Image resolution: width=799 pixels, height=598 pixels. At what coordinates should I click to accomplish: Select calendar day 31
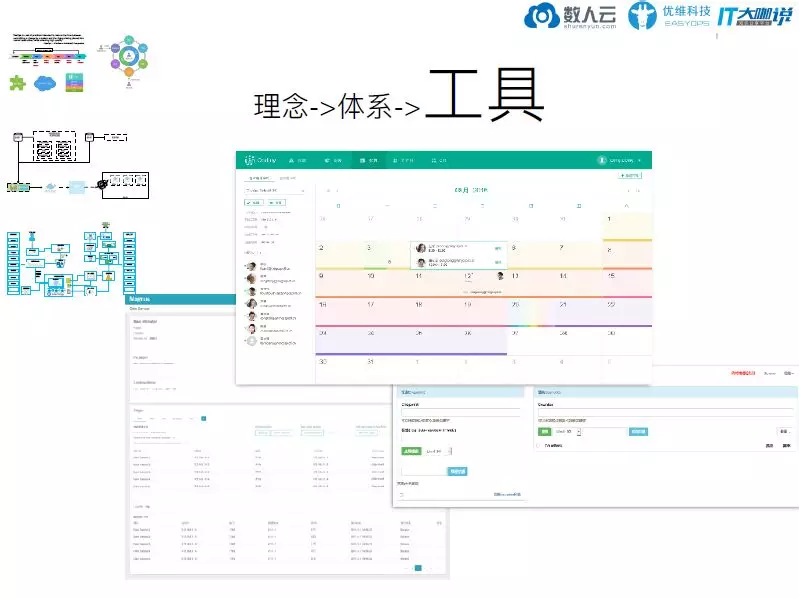coord(387,369)
